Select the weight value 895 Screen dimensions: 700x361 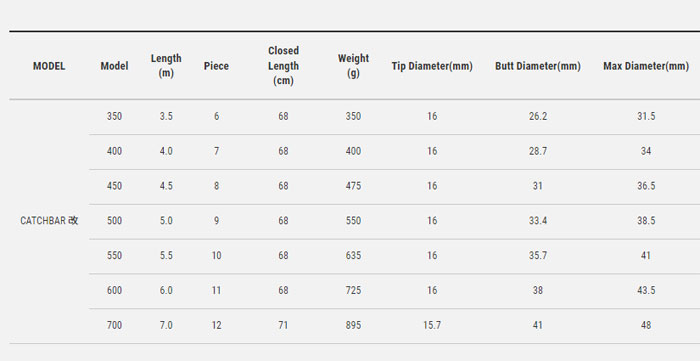click(353, 325)
